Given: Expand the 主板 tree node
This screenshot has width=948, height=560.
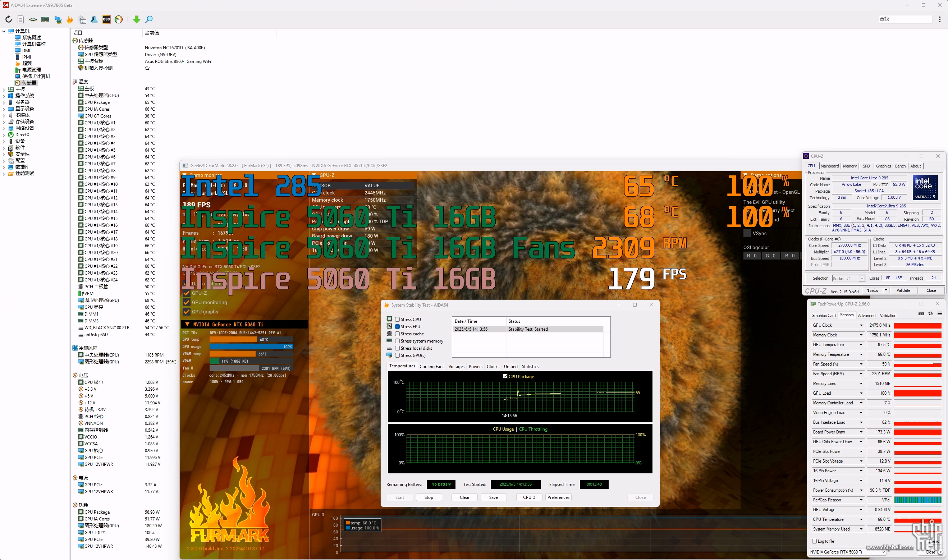Looking at the screenshot, I should pyautogui.click(x=4, y=89).
